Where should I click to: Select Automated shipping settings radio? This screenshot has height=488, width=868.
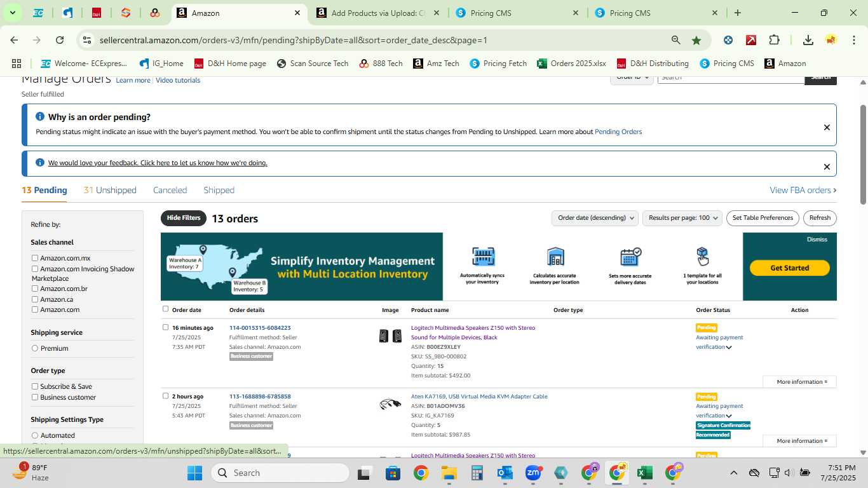point(35,435)
